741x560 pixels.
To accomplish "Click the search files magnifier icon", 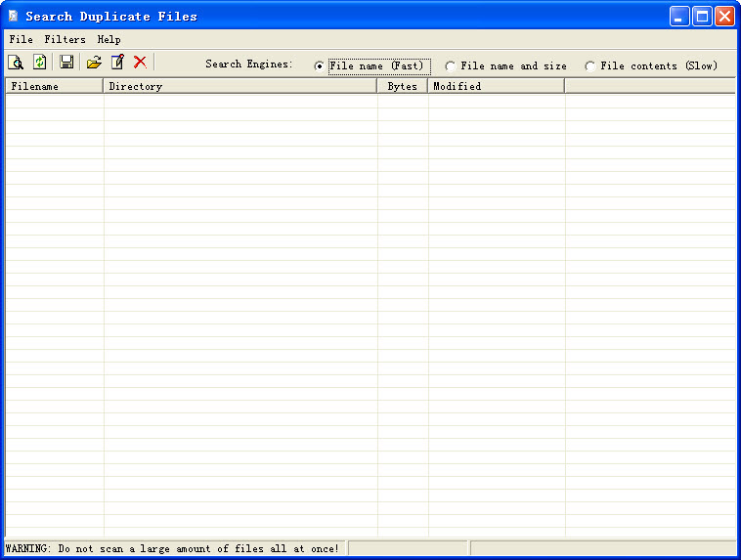I will tap(16, 63).
